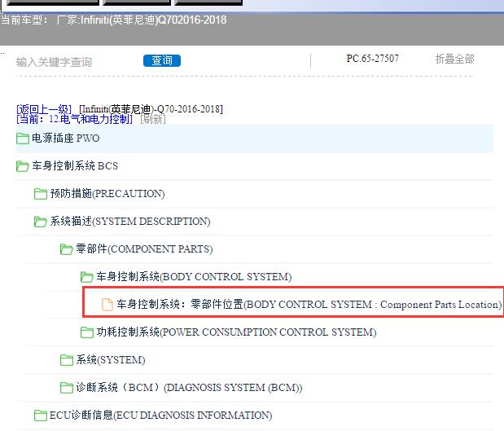Select the 车身控制系统(BODY CONTROL SYSTEM) label
This screenshot has height=431, width=504.
tap(194, 277)
